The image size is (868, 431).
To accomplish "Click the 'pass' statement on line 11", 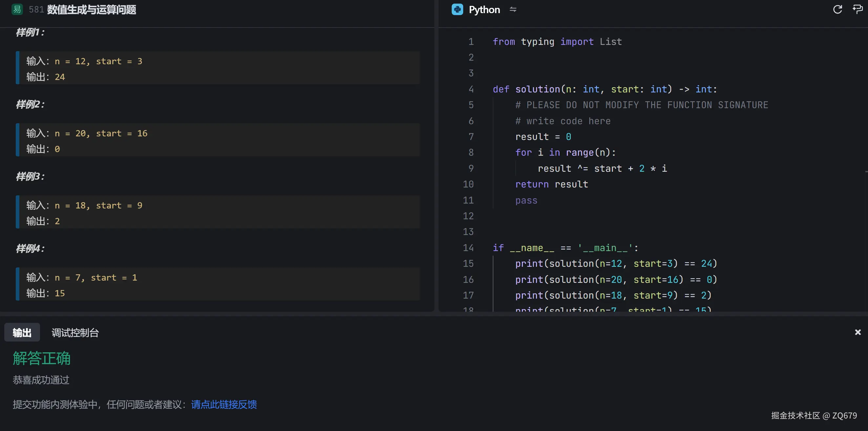I will tap(526, 200).
